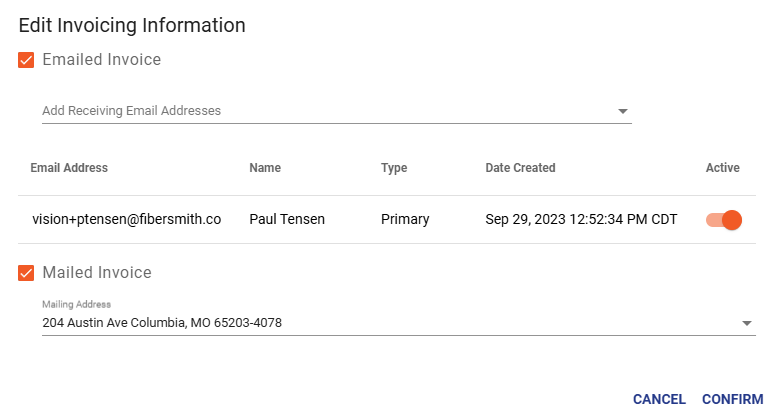Toggle Active switch for Paul Tensen

(x=724, y=220)
